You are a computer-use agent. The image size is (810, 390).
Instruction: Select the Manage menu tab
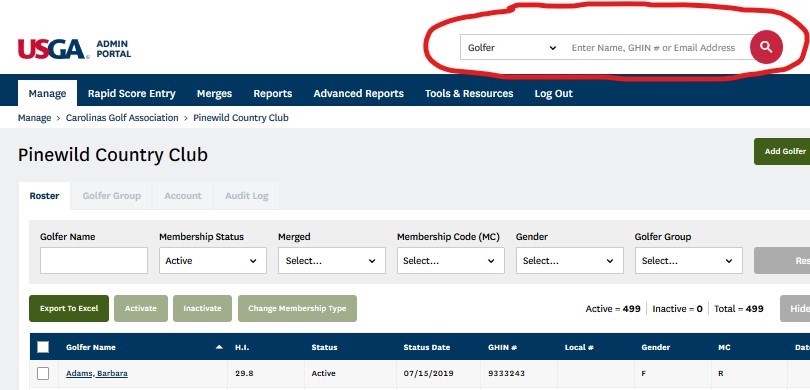tap(48, 93)
